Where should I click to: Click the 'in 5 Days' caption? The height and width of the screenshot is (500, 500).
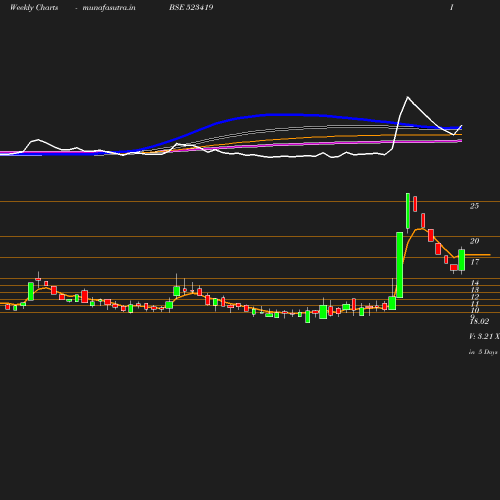(x=483, y=352)
